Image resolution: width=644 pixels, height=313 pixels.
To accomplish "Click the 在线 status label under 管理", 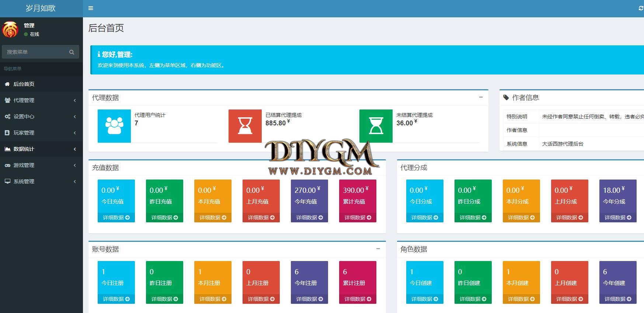I will [35, 34].
